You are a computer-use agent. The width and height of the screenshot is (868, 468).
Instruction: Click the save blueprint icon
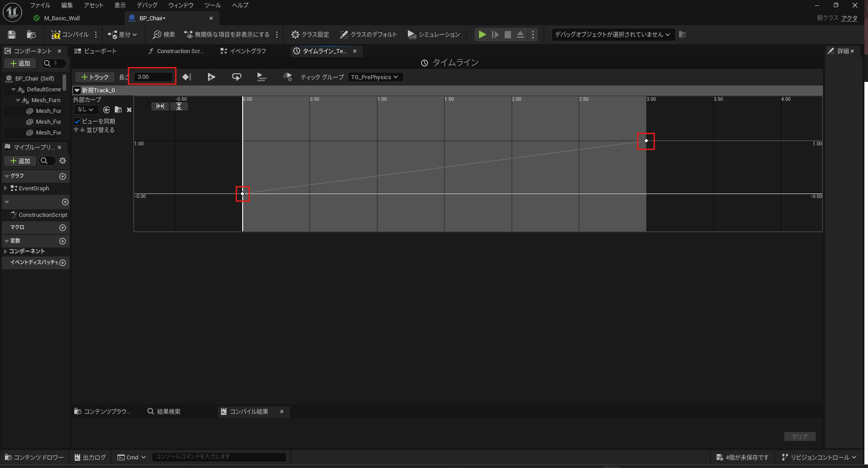point(12,35)
